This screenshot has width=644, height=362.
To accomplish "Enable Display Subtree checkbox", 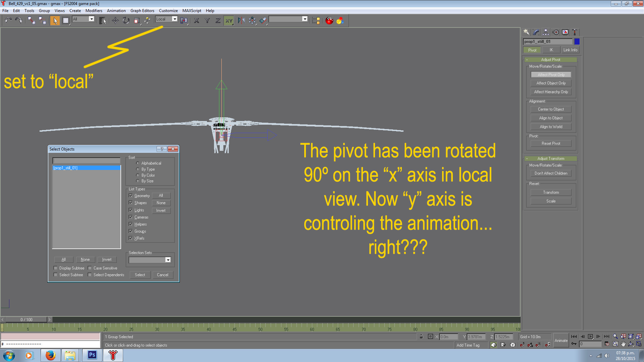I will coord(56,268).
